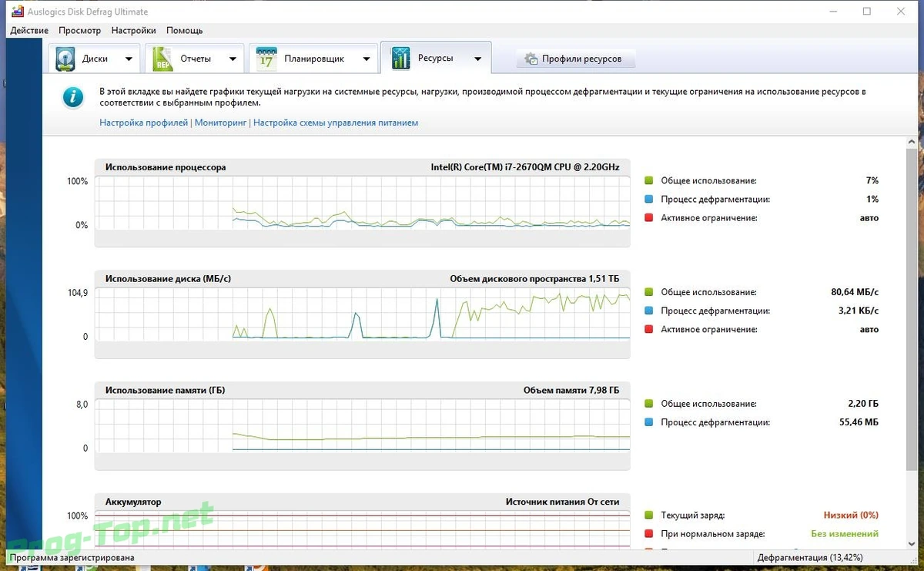Image resolution: width=924 pixels, height=571 pixels.
Task: Click the Использование процессора graph
Action: click(362, 203)
